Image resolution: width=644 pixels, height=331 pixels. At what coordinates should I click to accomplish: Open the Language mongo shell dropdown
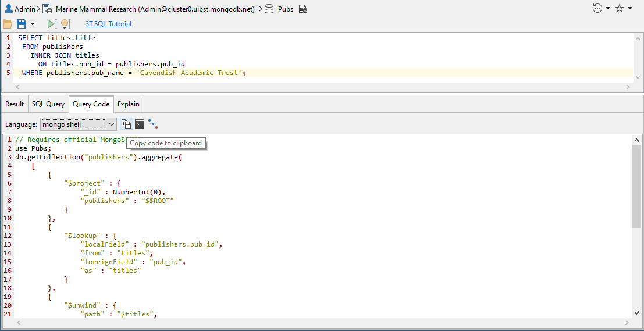79,124
